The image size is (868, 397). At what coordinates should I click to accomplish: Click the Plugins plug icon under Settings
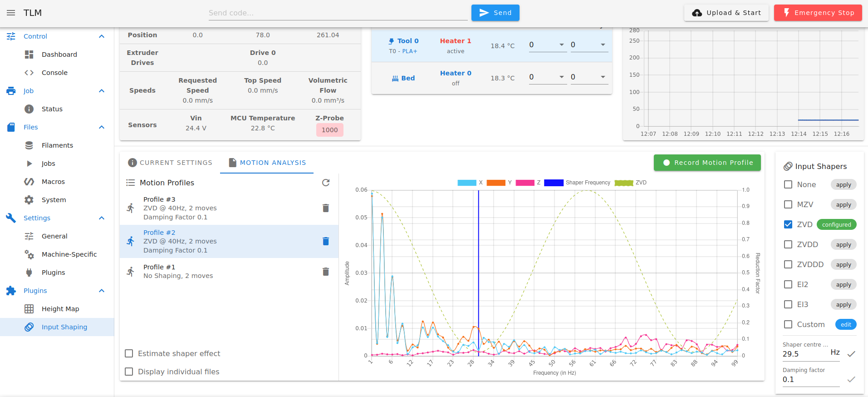pyautogui.click(x=29, y=273)
